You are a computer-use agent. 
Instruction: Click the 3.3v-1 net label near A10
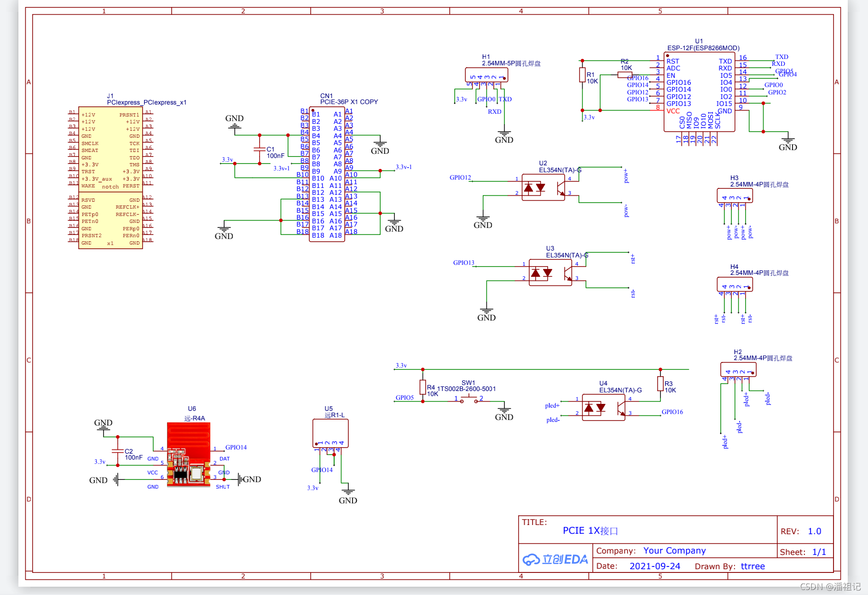404,167
